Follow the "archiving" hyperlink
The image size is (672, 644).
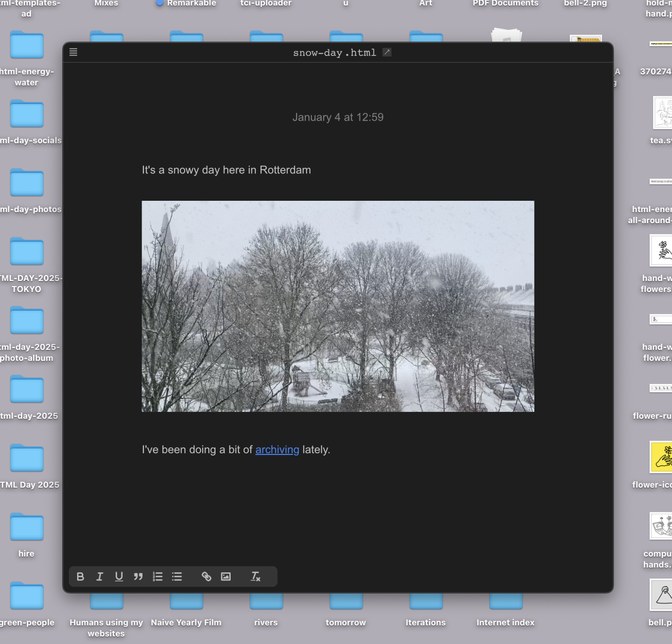tap(277, 450)
